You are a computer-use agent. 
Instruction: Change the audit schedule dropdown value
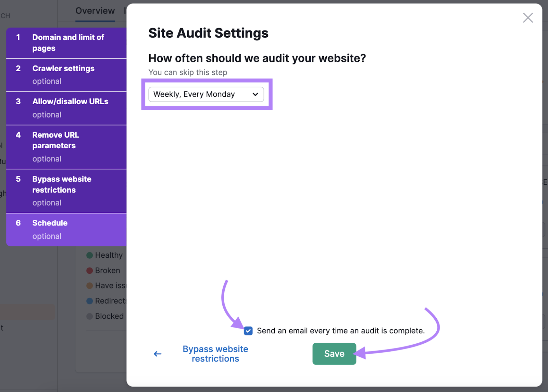(x=206, y=94)
